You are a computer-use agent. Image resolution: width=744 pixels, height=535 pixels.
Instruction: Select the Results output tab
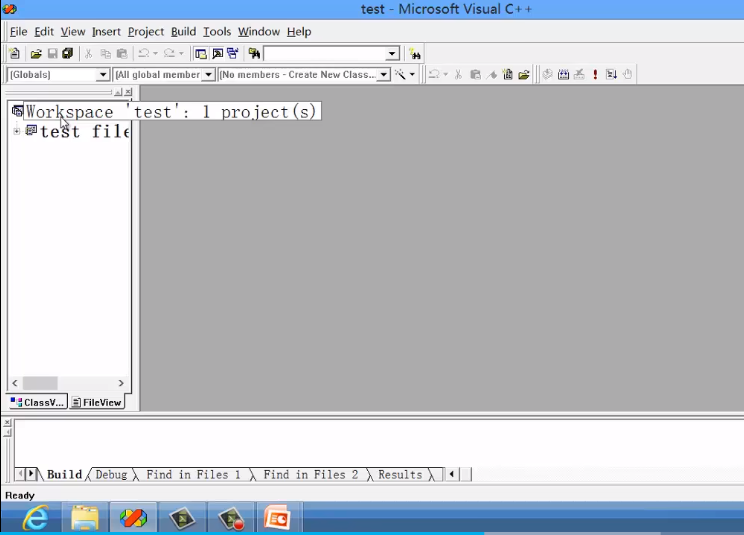coord(400,475)
